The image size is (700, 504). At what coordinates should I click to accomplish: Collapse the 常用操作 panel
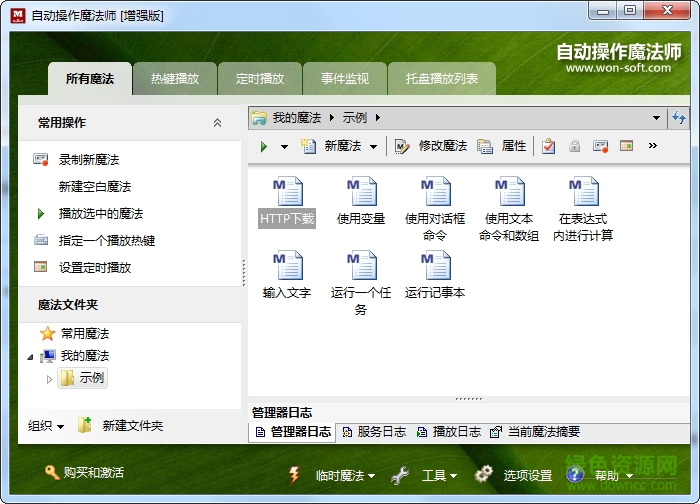(218, 123)
